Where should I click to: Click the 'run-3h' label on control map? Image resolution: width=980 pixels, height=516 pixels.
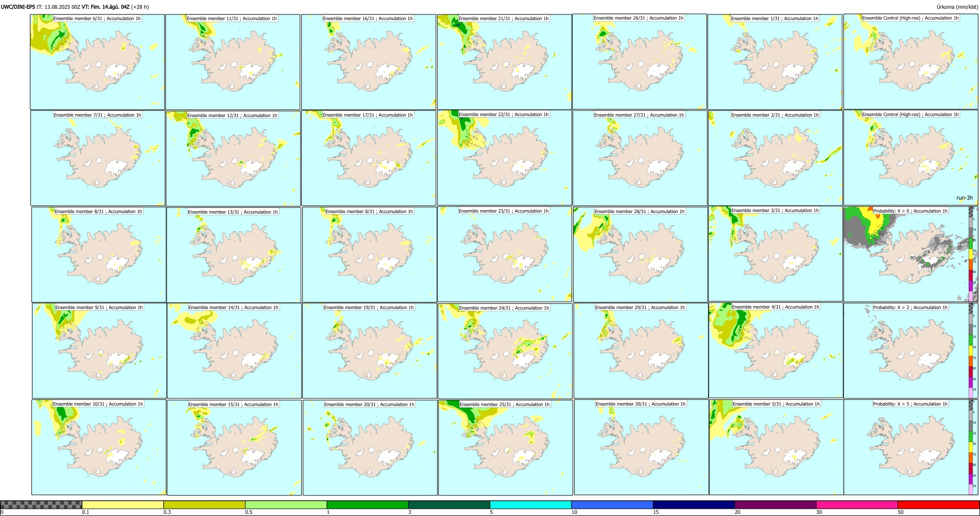(x=964, y=198)
